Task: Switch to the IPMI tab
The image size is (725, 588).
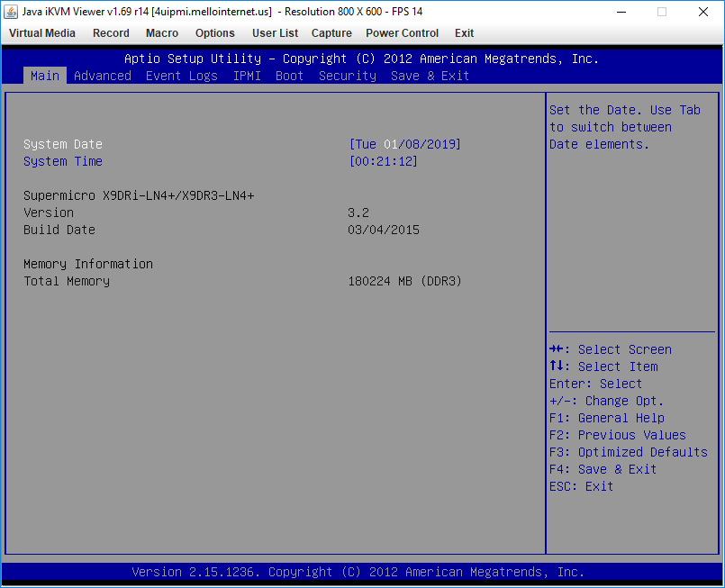Action: (247, 76)
